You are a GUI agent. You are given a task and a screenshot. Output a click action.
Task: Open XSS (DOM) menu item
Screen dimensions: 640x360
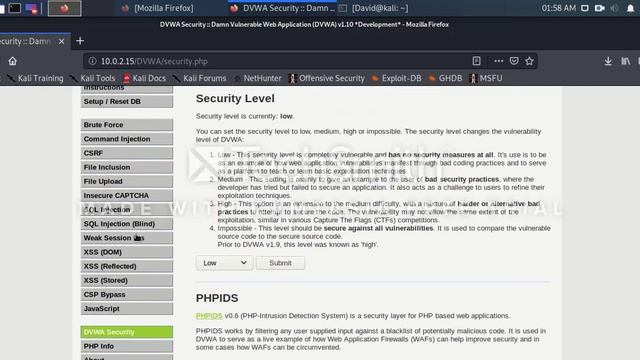pyautogui.click(x=127, y=252)
